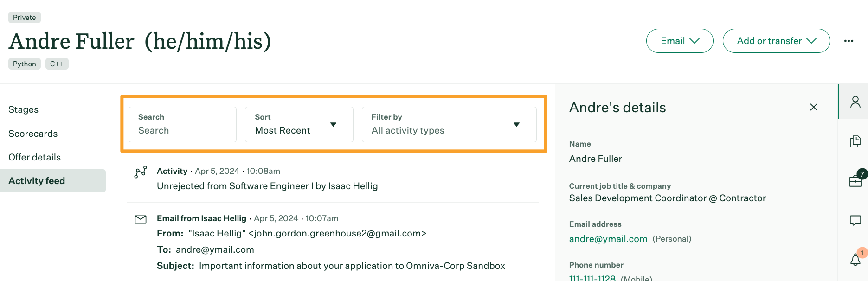Open the three-dot more options menu
The width and height of the screenshot is (868, 281).
coord(849,41)
